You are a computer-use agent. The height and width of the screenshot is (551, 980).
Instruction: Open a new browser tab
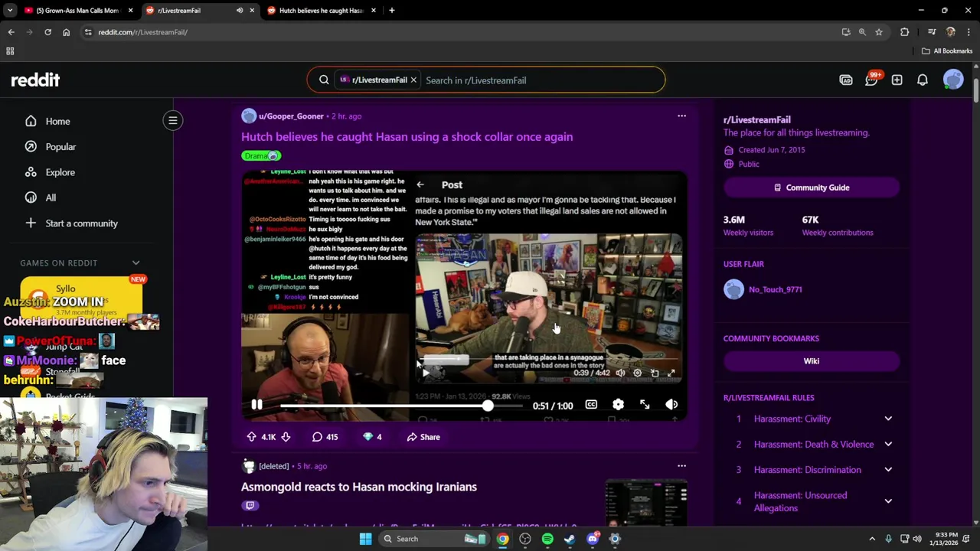coord(392,11)
